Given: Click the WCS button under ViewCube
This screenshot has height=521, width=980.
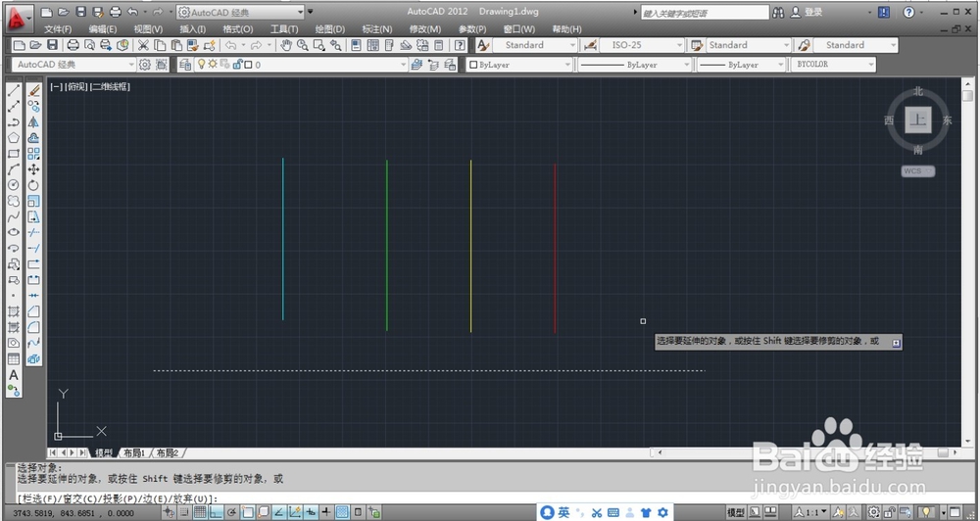Looking at the screenshot, I should [917, 171].
